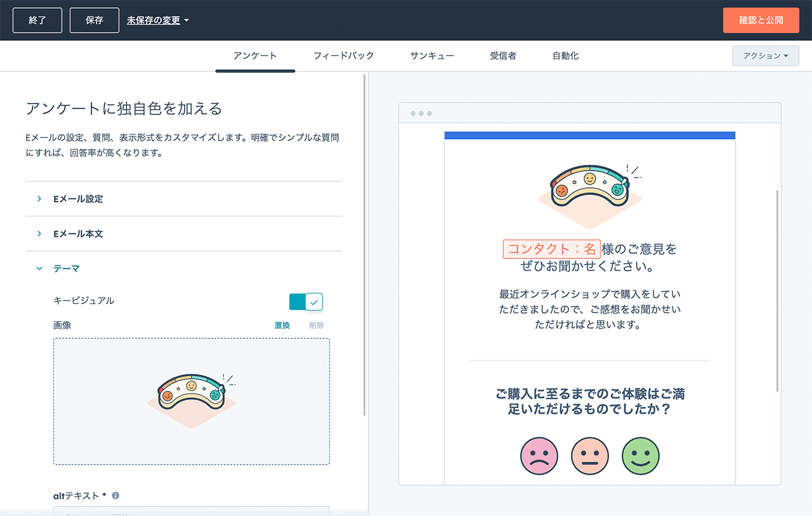Select the neutral face rating icon
This screenshot has width=812, height=516.
(x=590, y=456)
